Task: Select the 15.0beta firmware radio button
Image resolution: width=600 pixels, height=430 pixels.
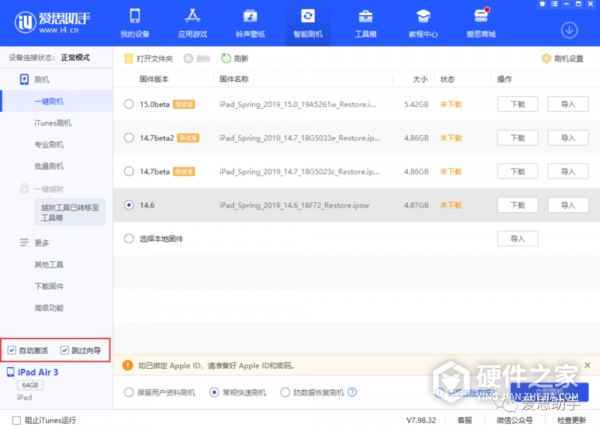Action: pos(129,104)
